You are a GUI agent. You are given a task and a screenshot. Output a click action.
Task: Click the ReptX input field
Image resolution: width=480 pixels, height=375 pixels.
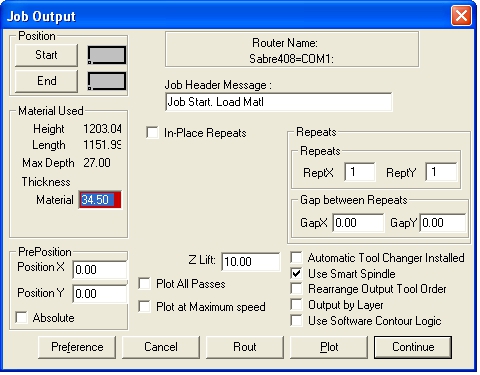360,172
